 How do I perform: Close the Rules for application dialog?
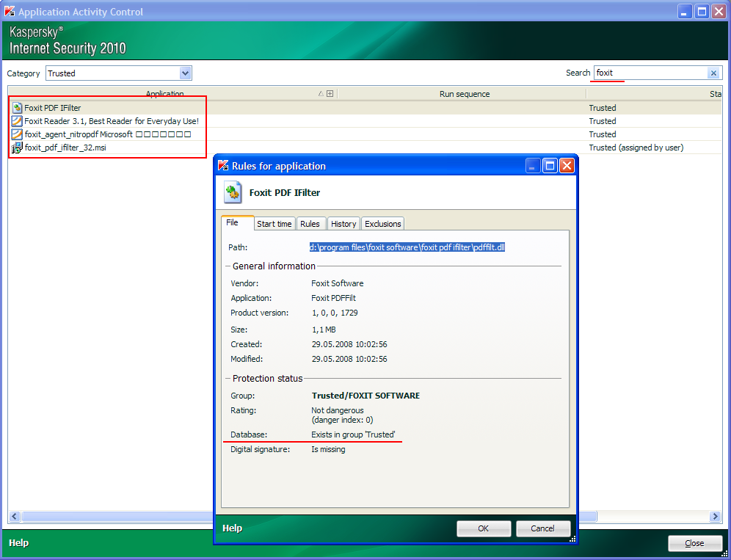[567, 166]
